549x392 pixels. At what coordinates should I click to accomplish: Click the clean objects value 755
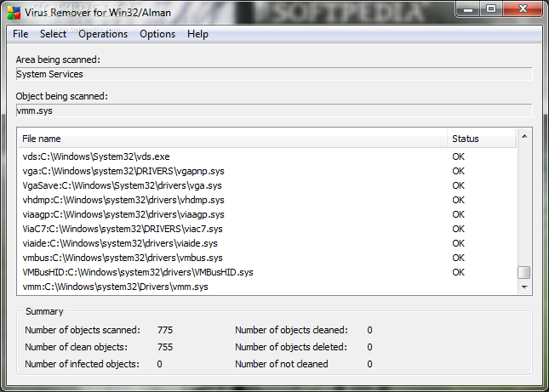tap(165, 347)
